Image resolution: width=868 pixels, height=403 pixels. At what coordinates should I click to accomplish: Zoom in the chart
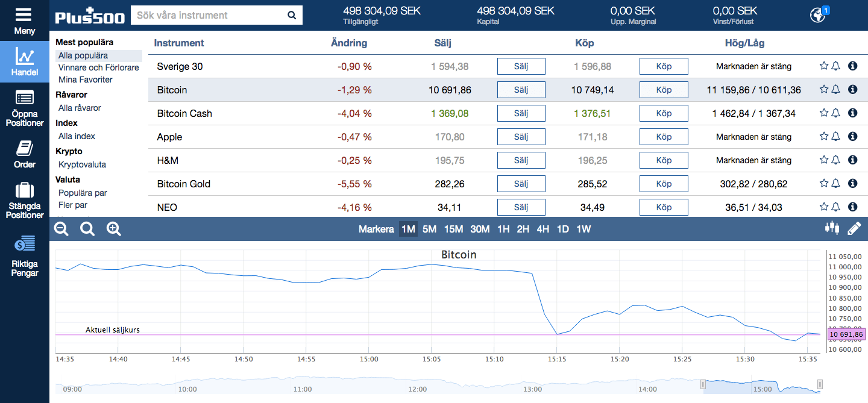click(x=114, y=229)
